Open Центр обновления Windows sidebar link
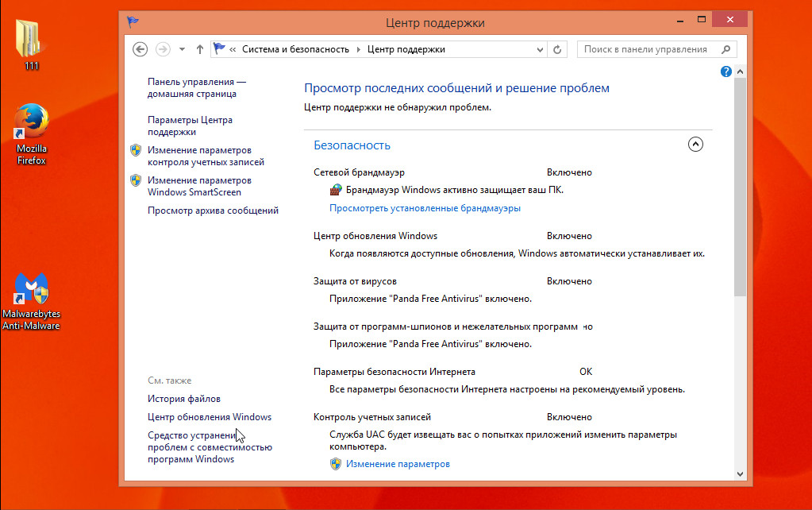812x510 pixels. point(210,417)
